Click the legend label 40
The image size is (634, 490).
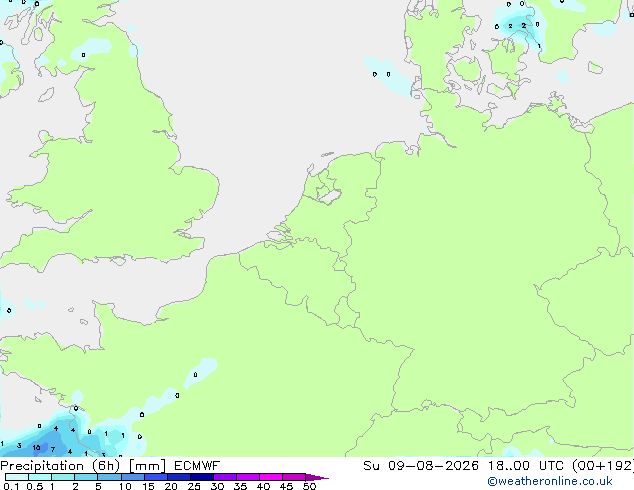pyautogui.click(x=263, y=486)
